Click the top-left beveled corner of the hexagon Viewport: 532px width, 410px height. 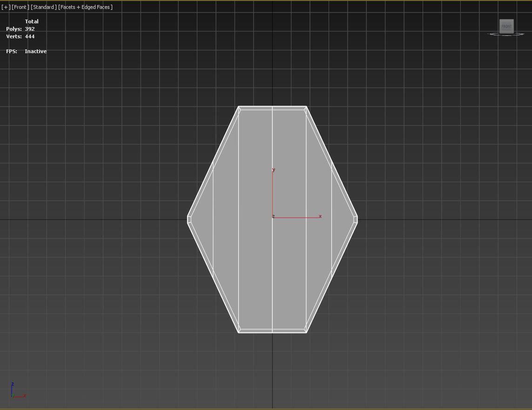tap(239, 109)
